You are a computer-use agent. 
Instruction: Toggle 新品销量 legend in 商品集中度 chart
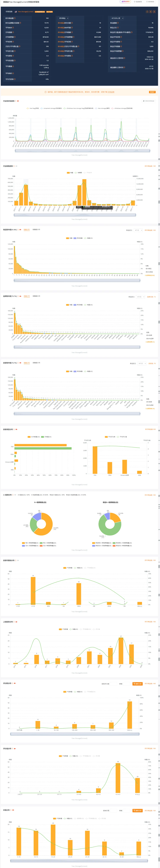coord(78,238)
